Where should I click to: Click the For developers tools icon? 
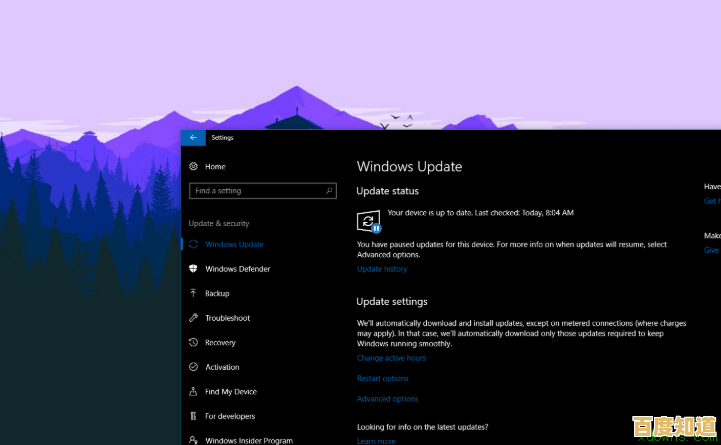pos(194,416)
